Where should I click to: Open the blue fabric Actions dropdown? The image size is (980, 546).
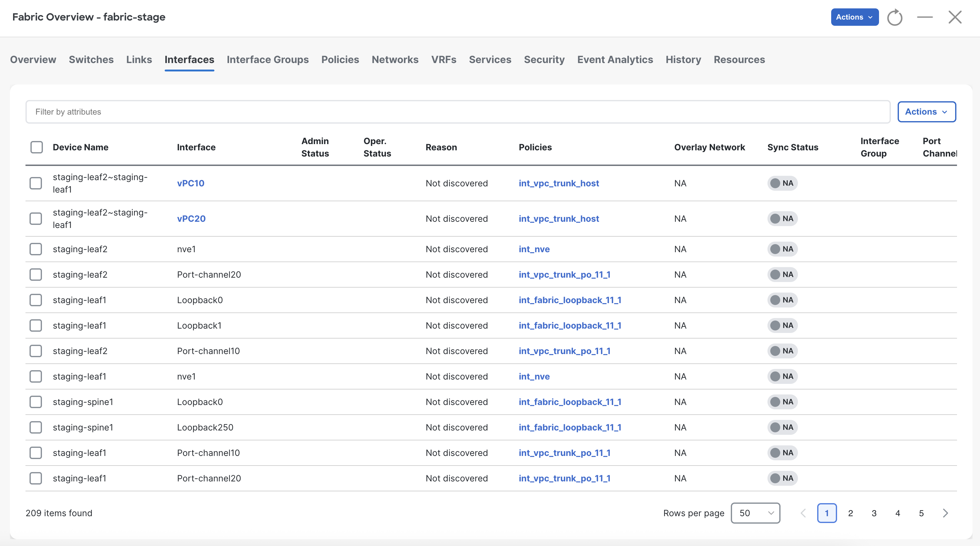[x=854, y=17]
